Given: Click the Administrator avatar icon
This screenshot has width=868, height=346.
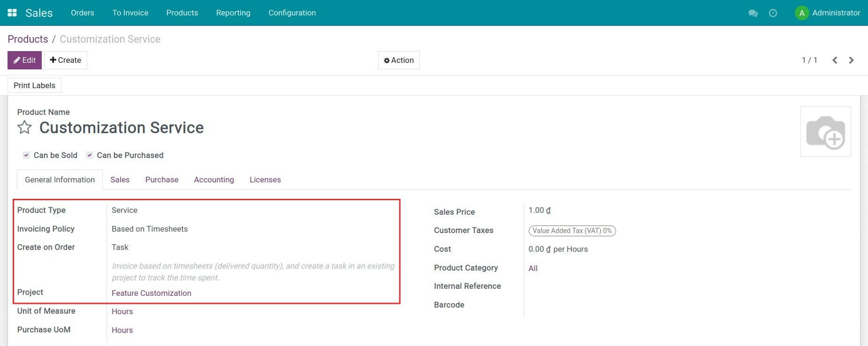Looking at the screenshot, I should pyautogui.click(x=802, y=13).
